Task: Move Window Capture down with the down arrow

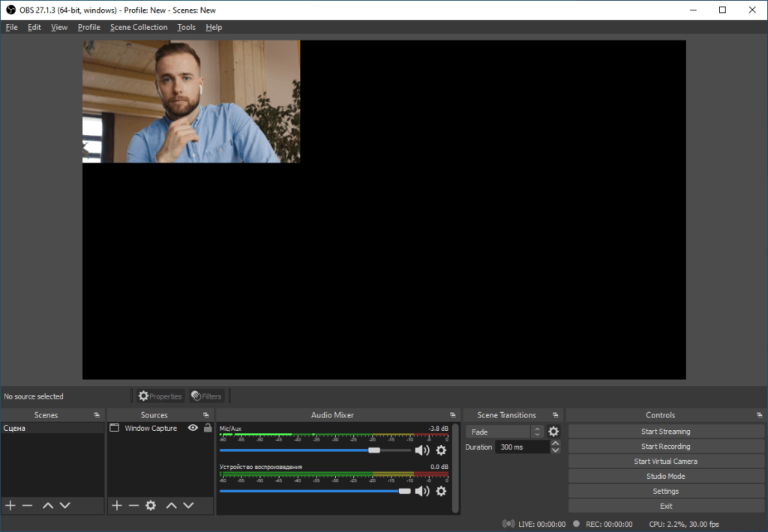Action: click(189, 505)
